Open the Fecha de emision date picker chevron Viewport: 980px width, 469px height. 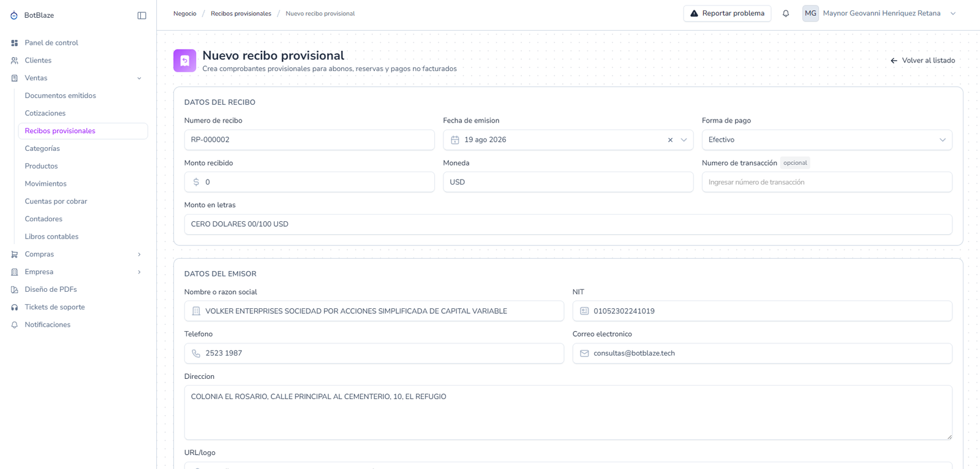[684, 140]
